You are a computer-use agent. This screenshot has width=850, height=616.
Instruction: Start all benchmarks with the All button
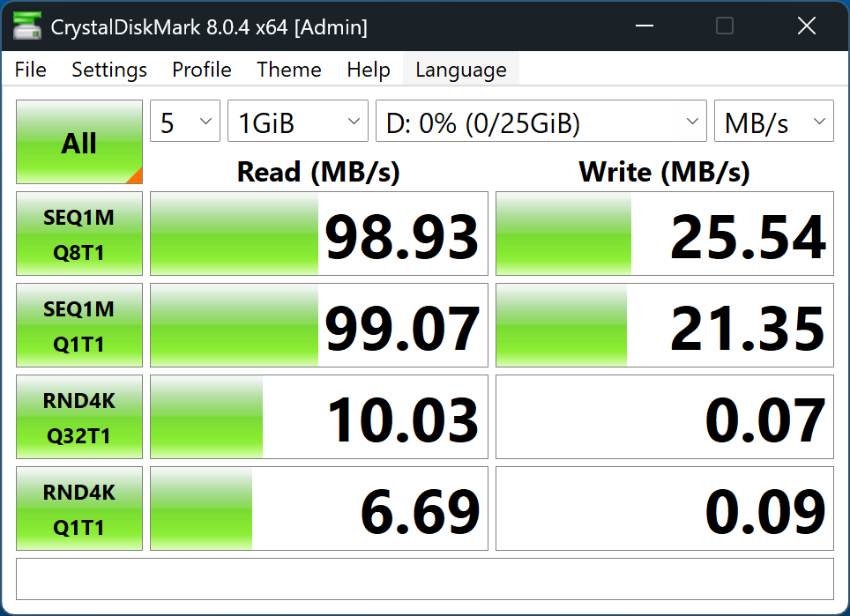pyautogui.click(x=79, y=142)
